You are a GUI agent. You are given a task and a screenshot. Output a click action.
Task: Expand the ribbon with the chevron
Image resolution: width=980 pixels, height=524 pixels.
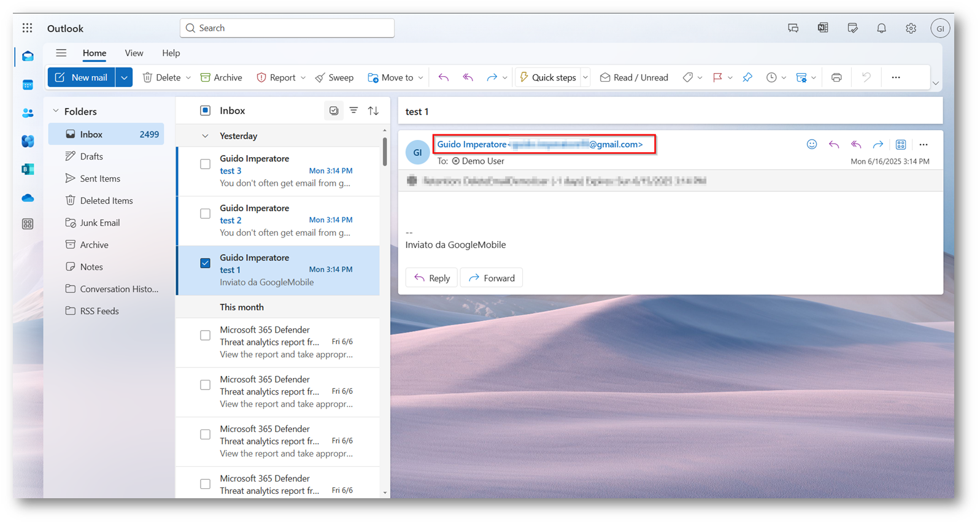coord(935,83)
